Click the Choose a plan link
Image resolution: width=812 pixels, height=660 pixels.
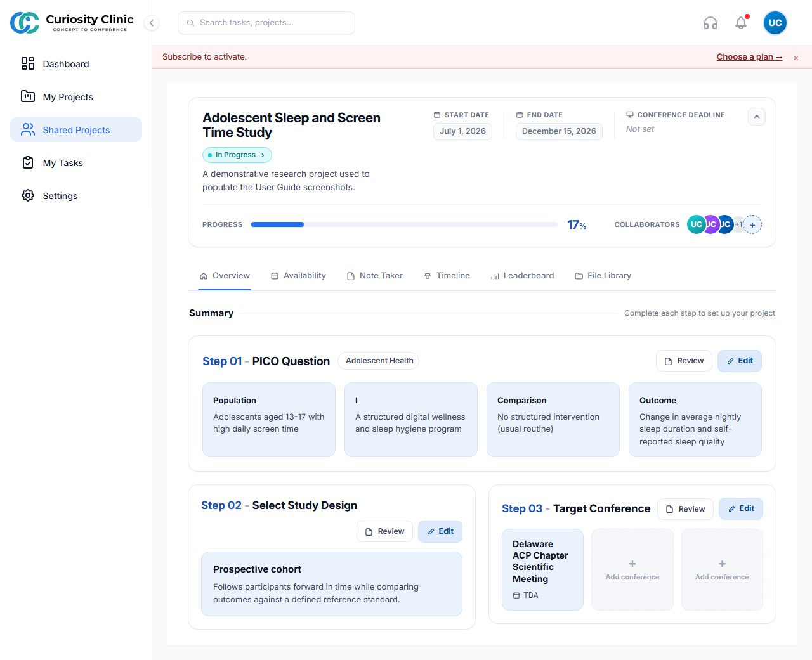tap(749, 57)
